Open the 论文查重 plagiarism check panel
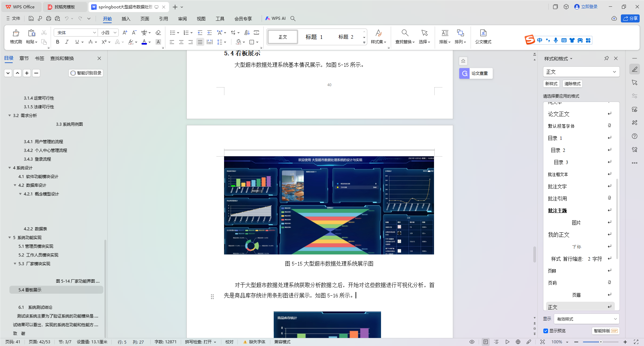644x346 pixels. (x=476, y=73)
